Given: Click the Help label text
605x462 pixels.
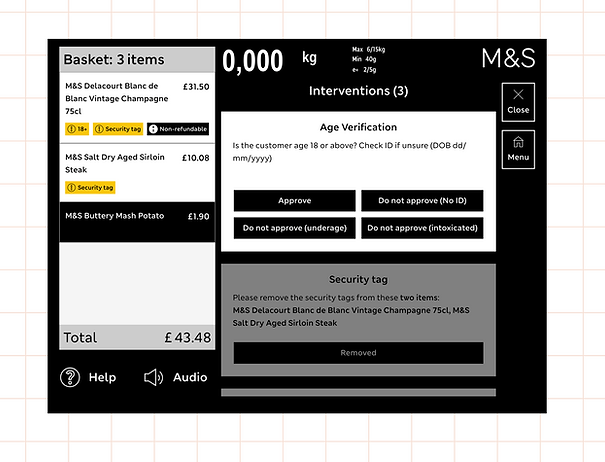Looking at the screenshot, I should click(x=102, y=377).
